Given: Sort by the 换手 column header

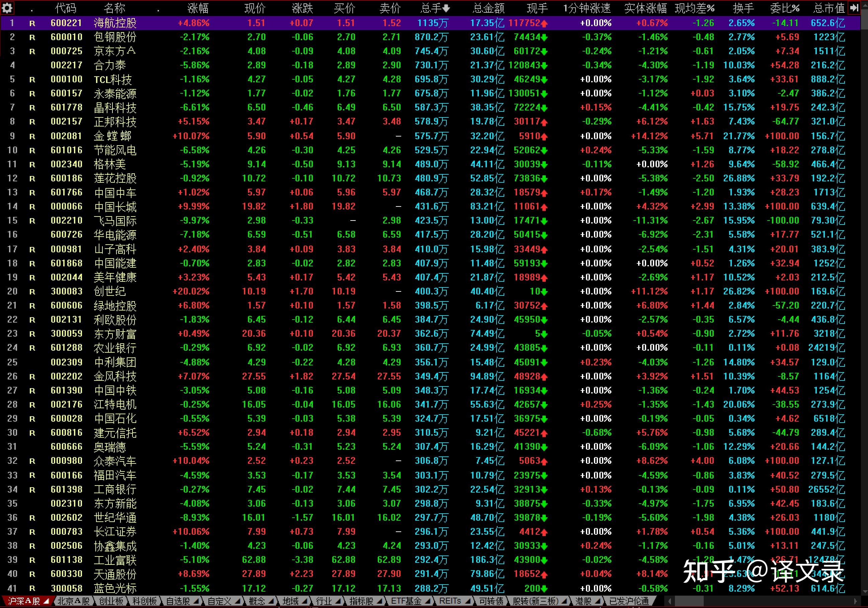Looking at the screenshot, I should [x=743, y=8].
